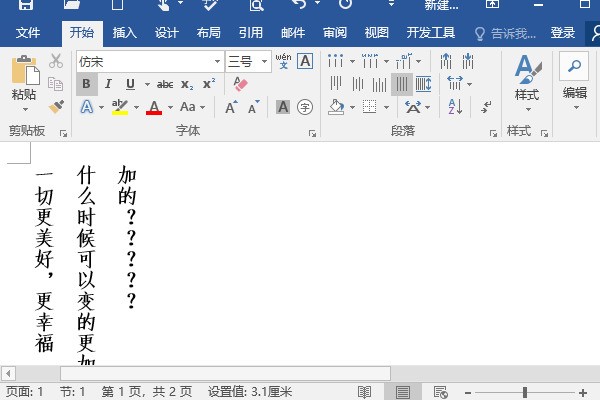Click the Format Painter brush icon

pos(56,106)
